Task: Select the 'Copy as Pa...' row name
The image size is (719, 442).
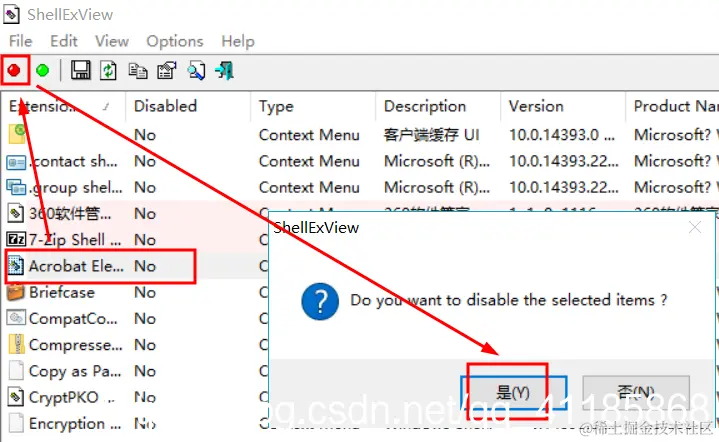Action: coord(75,371)
